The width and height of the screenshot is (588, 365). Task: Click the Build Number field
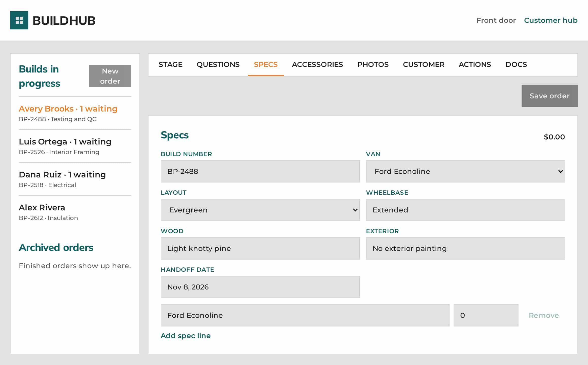point(260,171)
